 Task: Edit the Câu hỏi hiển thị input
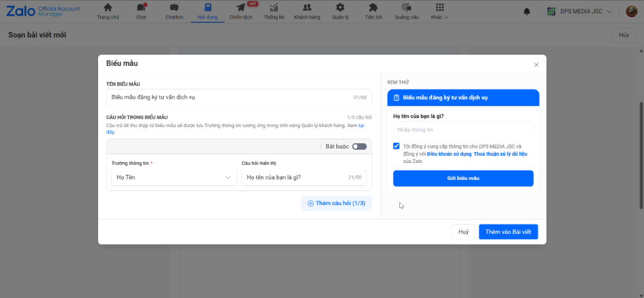304,177
